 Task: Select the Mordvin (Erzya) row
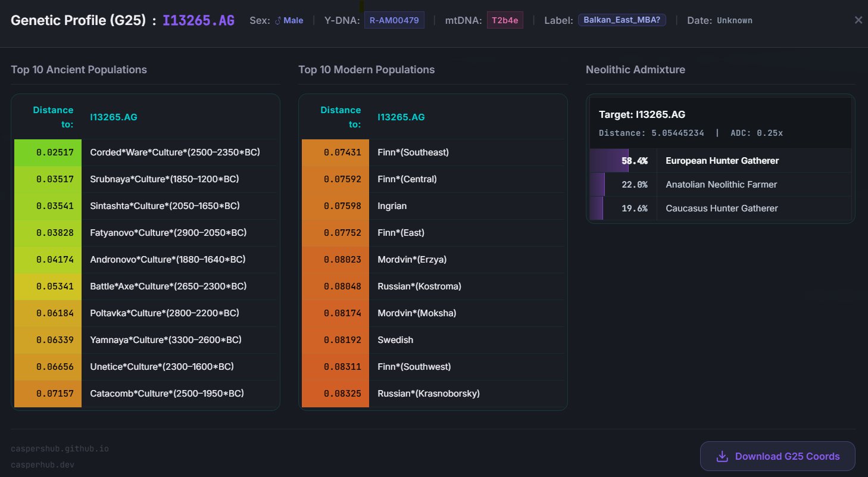(x=433, y=260)
